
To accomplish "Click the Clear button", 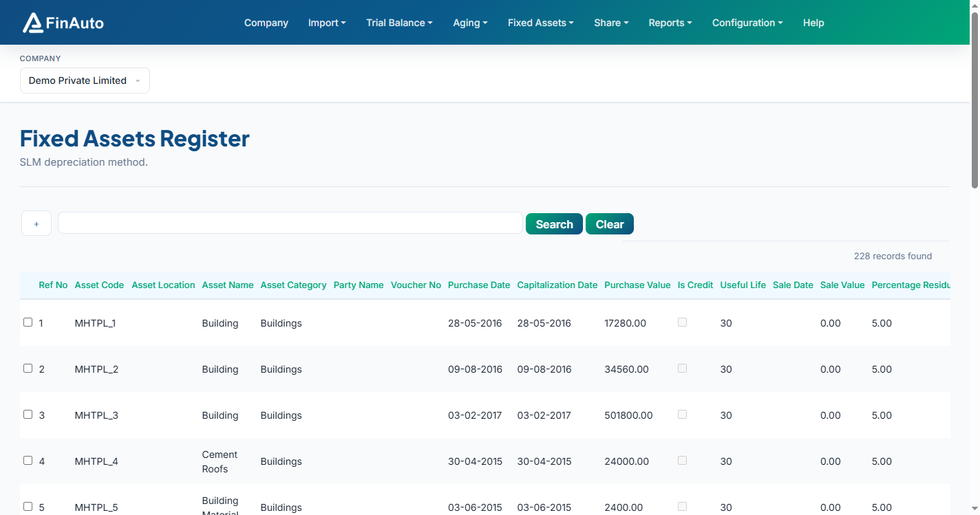I will click(x=610, y=224).
